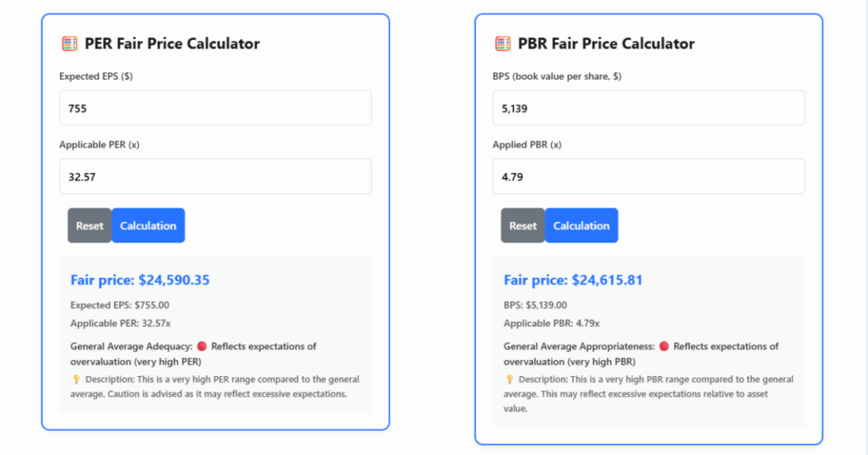The width and height of the screenshot is (868, 455).
Task: Click the "Expected EPS ($)" field label
Action: (x=96, y=76)
